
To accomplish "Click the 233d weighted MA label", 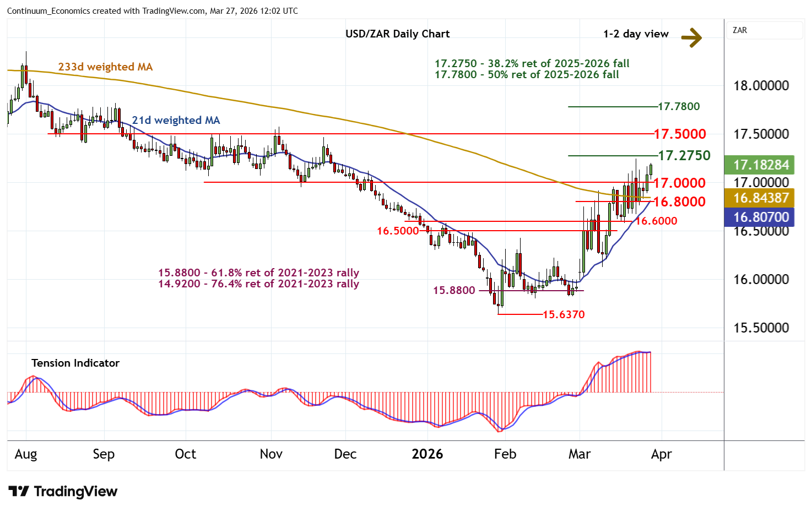I will click(x=105, y=67).
